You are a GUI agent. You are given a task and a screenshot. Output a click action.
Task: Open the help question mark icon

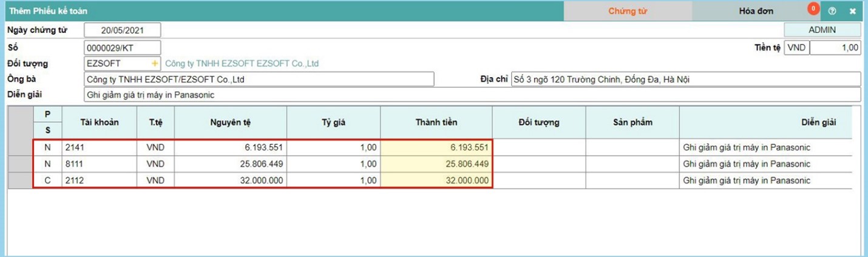point(832,11)
